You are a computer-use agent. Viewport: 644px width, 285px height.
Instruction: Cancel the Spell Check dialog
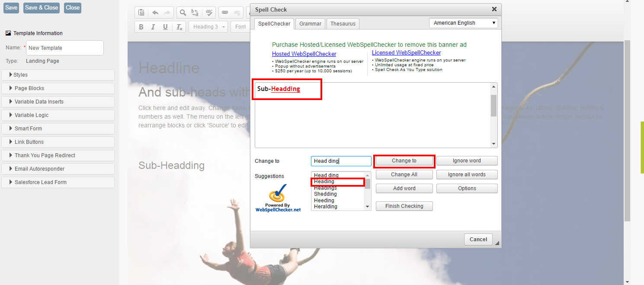click(x=478, y=239)
